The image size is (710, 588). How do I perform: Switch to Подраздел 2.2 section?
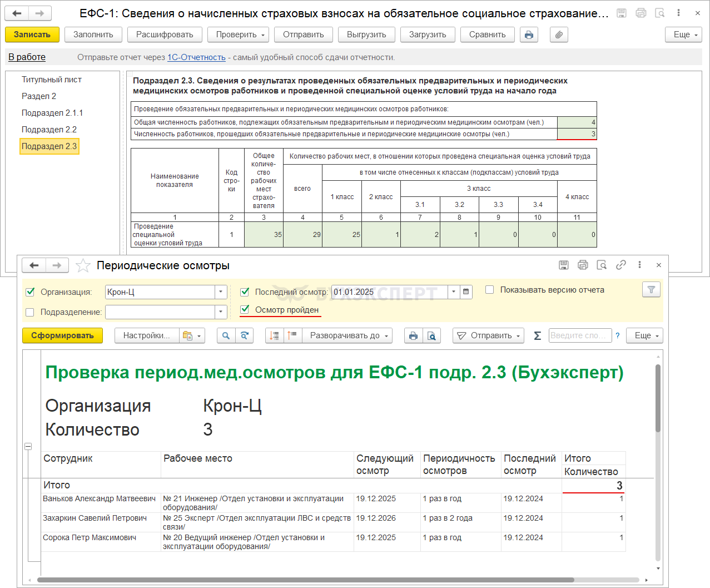(x=49, y=130)
